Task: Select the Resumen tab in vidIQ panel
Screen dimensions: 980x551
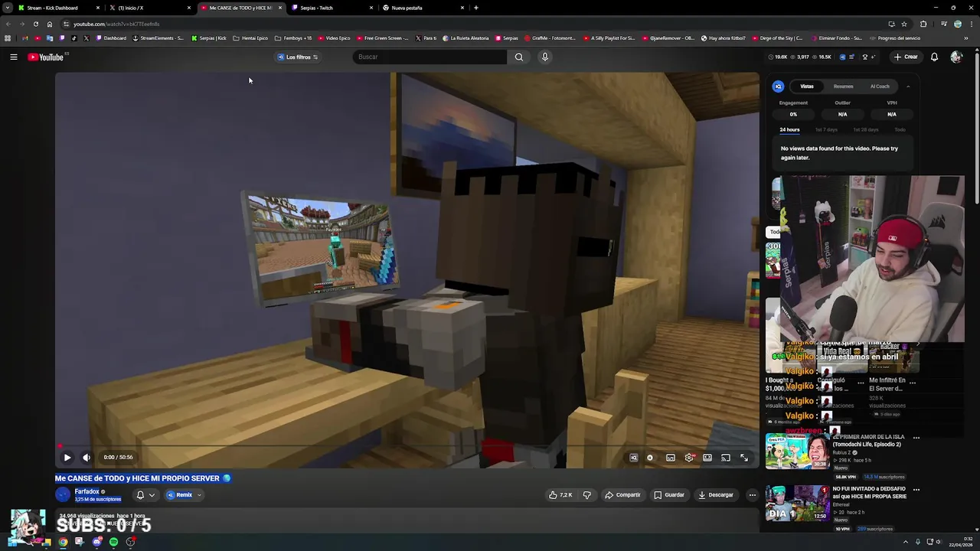Action: point(843,86)
